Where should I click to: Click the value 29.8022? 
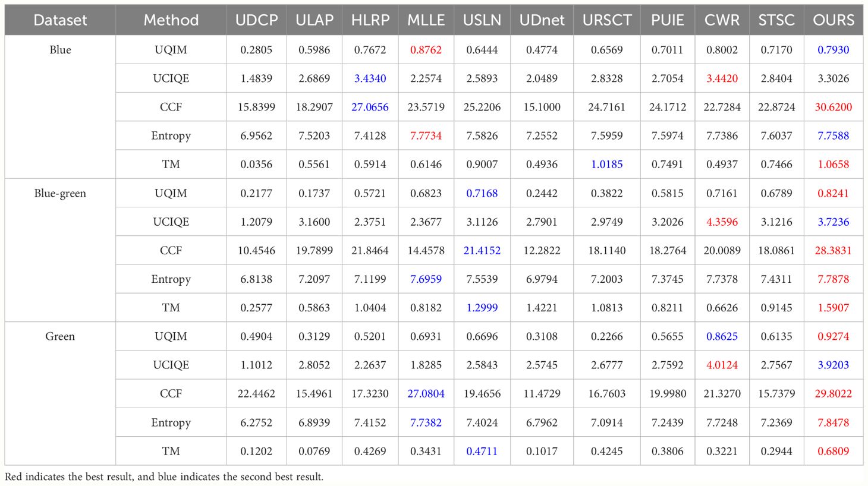(x=834, y=393)
